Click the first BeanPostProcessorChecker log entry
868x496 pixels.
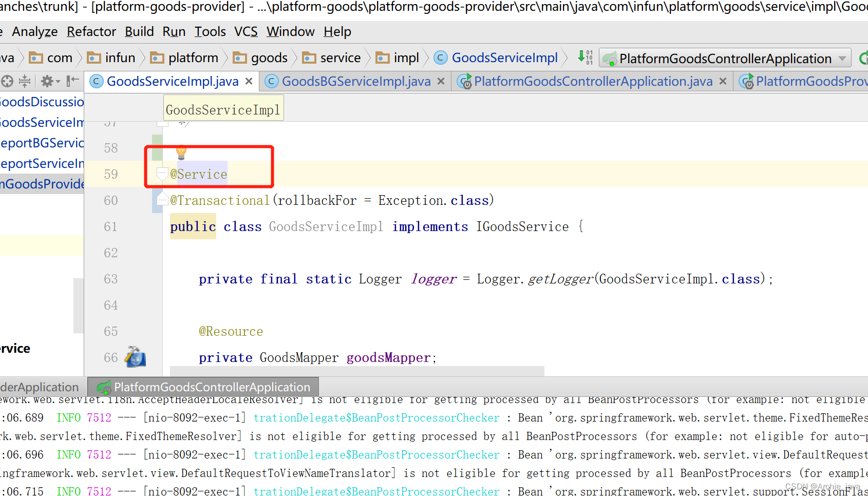[x=376, y=417]
